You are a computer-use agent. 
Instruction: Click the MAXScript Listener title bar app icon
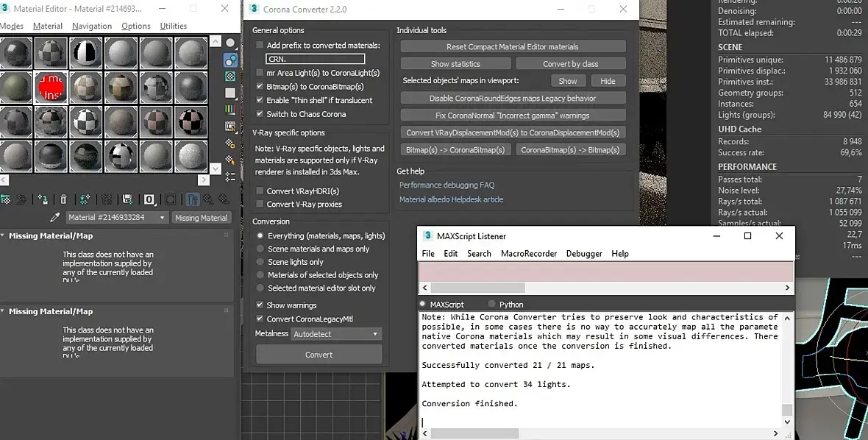point(427,235)
